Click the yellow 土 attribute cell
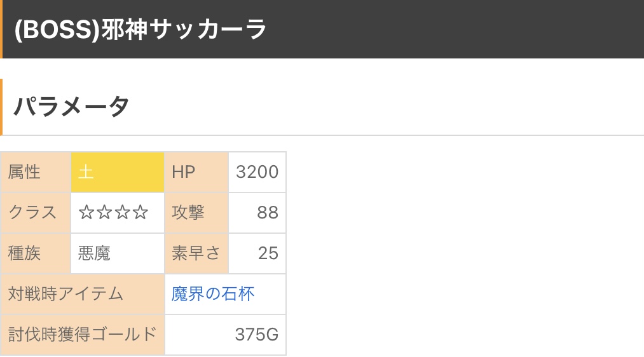 click(x=118, y=172)
